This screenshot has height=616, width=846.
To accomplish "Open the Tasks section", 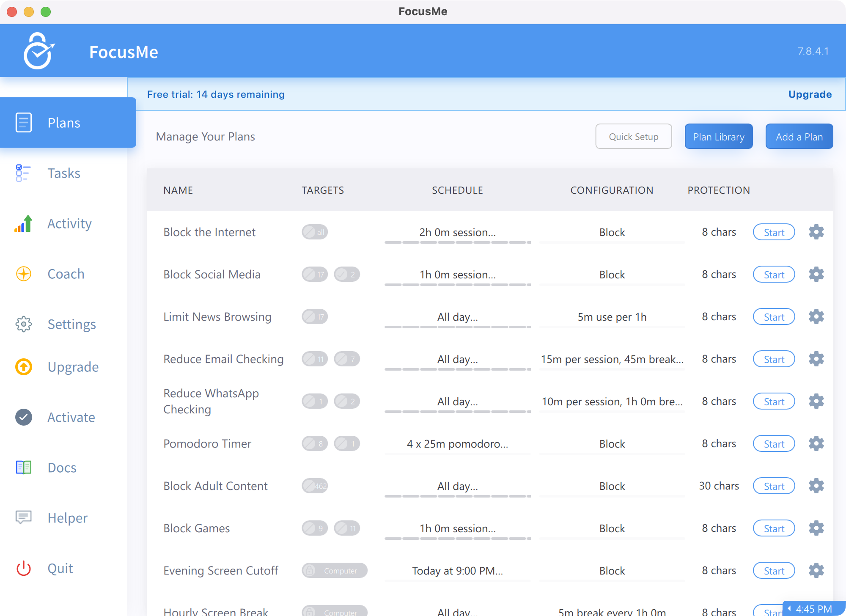I will tap(63, 173).
